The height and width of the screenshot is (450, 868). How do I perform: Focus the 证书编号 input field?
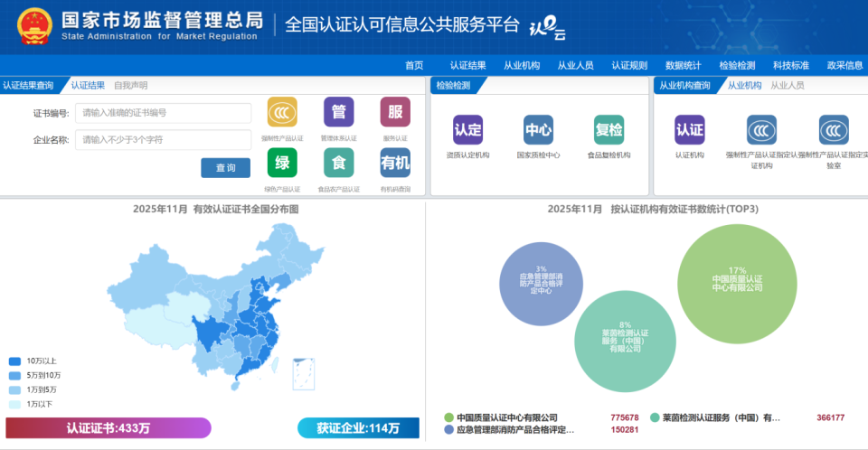[164, 113]
